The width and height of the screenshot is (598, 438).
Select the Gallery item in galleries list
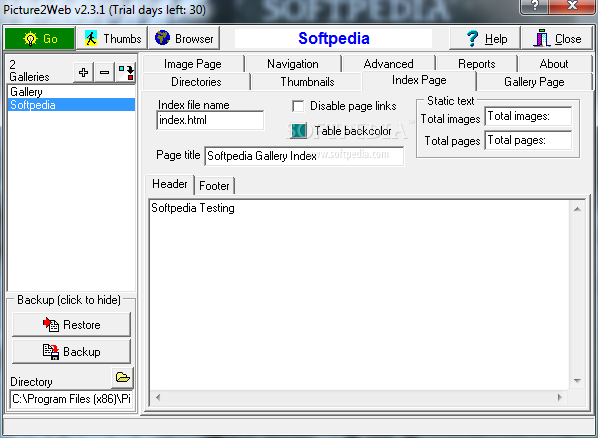[x=71, y=92]
